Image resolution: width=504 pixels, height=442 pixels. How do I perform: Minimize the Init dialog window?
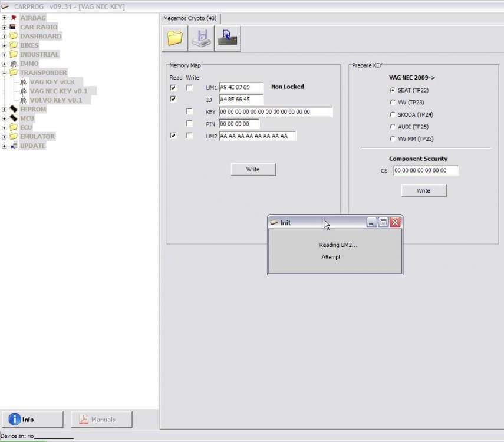(x=371, y=222)
